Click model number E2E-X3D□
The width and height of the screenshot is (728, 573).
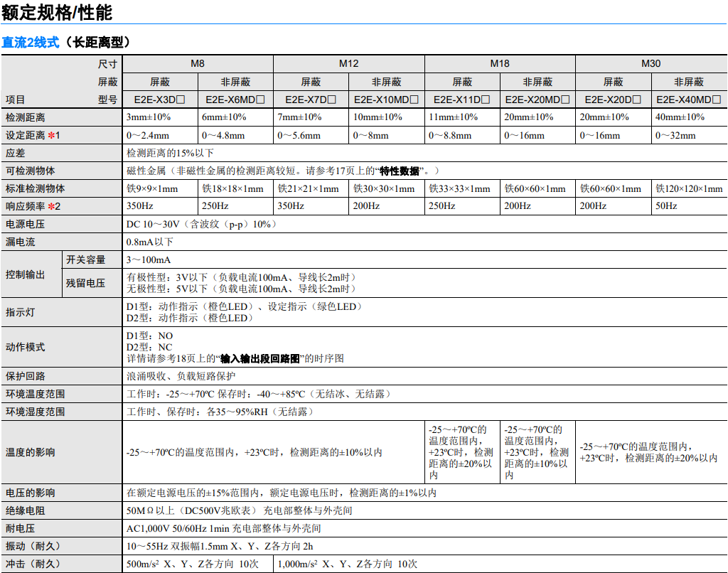point(160,100)
